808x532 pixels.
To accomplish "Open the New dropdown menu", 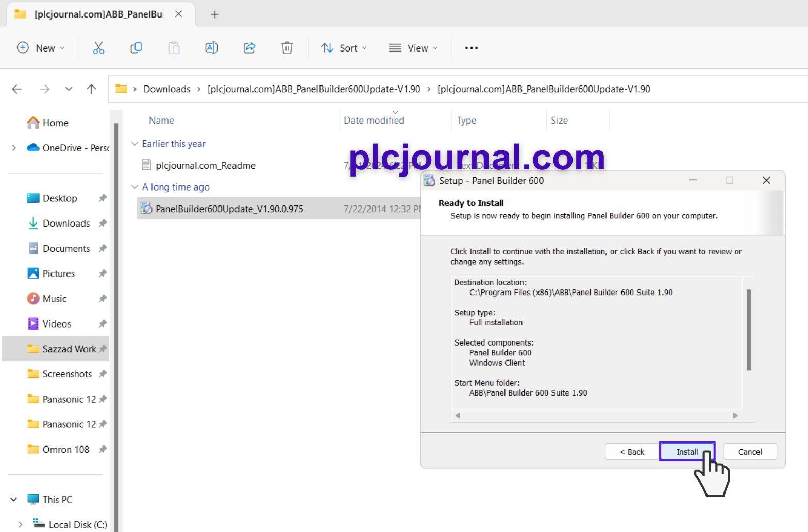I will [x=41, y=48].
